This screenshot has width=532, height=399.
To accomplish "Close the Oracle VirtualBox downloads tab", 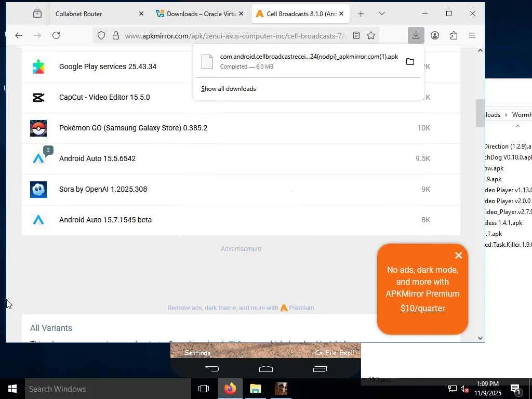I will click(x=241, y=14).
